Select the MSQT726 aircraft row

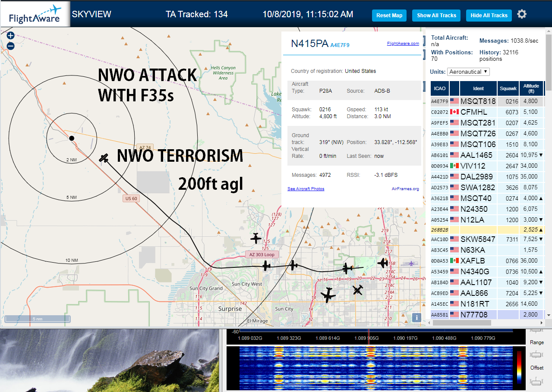tap(487, 133)
